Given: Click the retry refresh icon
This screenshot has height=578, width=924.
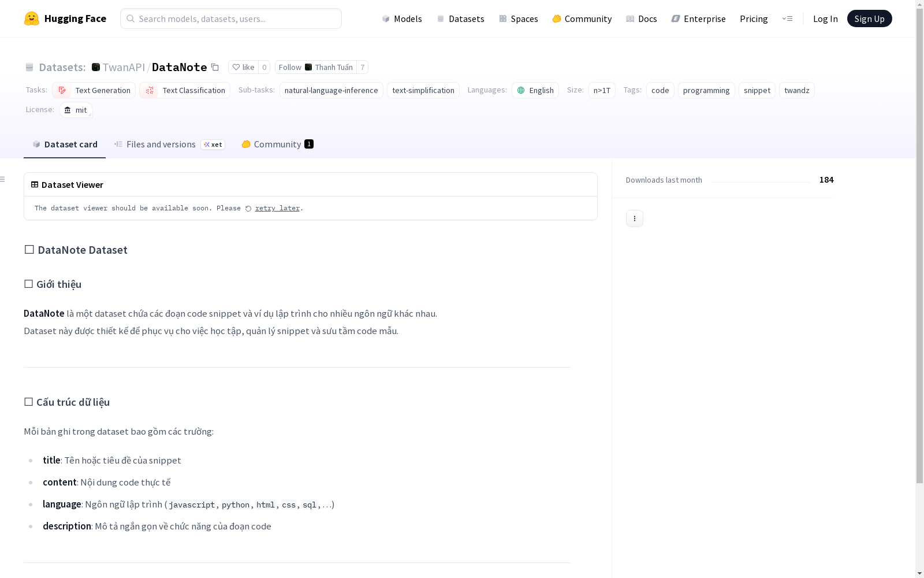Looking at the screenshot, I should 248,209.
